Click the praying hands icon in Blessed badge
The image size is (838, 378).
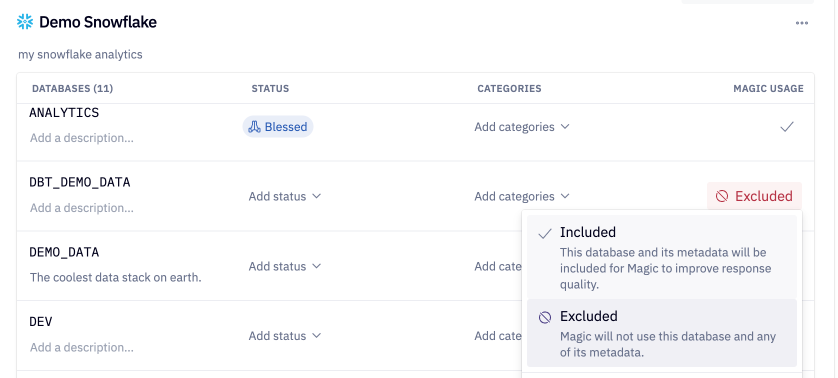tap(254, 127)
